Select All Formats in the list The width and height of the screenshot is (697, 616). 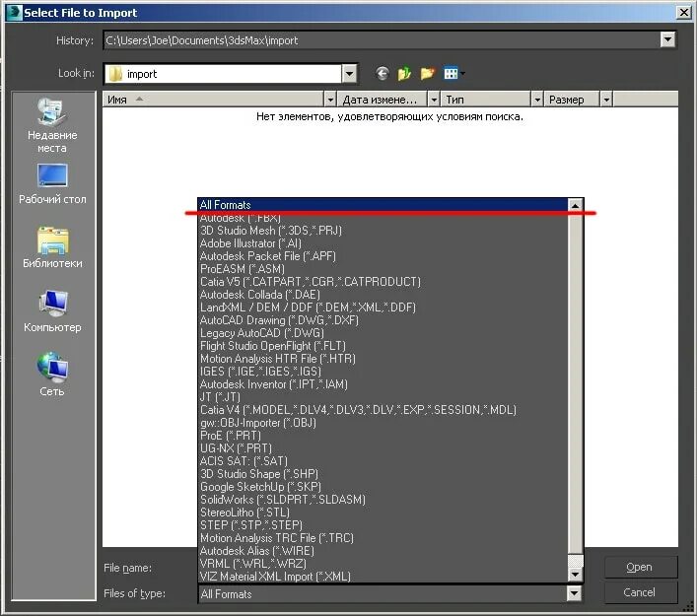coord(383,205)
